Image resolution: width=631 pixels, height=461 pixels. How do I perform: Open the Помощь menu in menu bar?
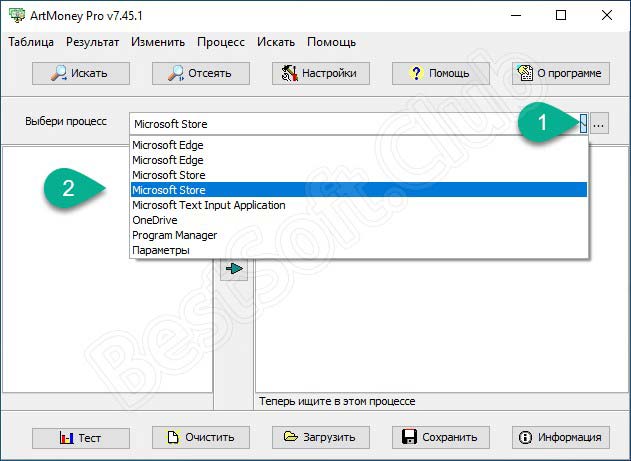click(331, 42)
